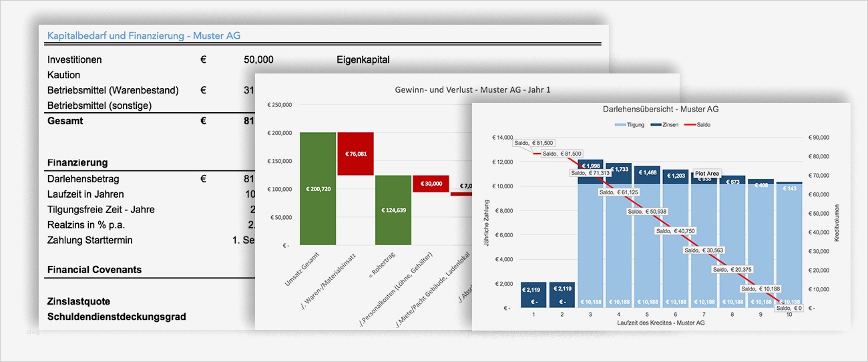Select the 'Zahlung Starttermin' label
868x362 pixels.
(x=90, y=240)
